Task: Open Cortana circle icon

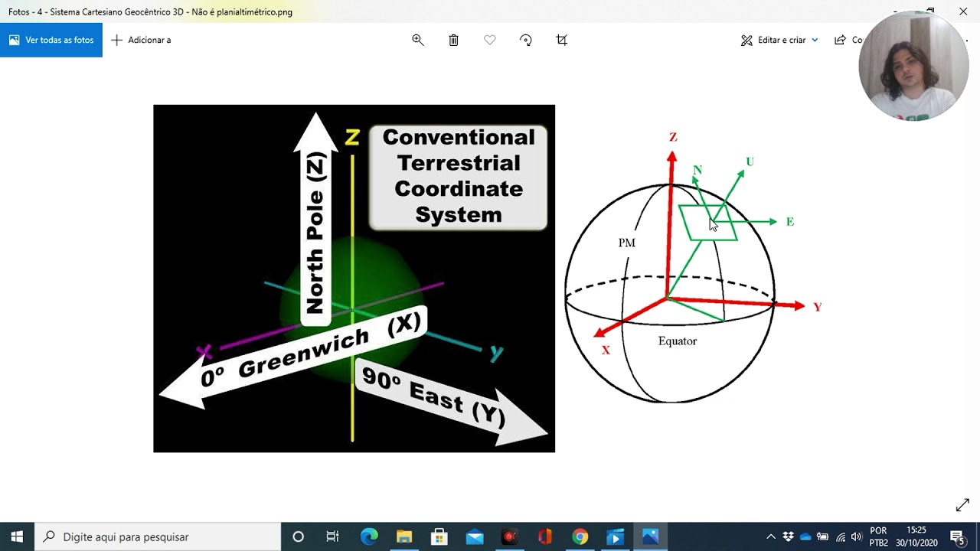Action: (299, 536)
